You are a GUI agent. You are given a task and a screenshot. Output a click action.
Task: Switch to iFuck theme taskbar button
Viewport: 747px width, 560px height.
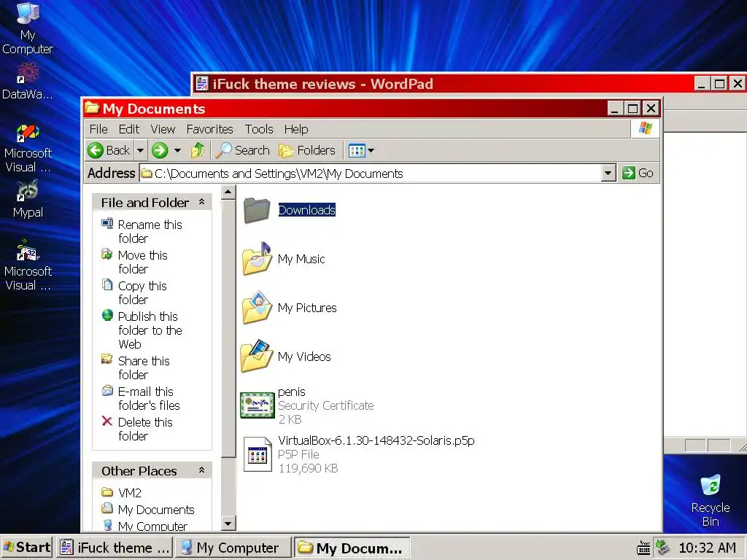pos(115,548)
